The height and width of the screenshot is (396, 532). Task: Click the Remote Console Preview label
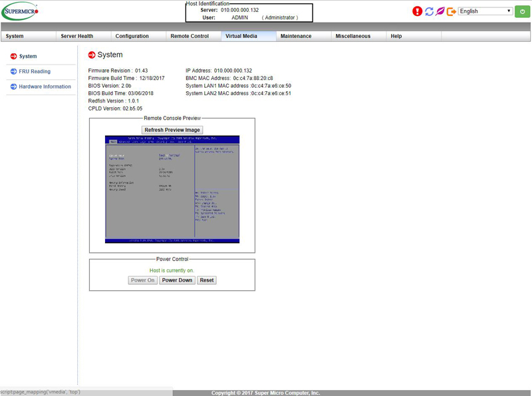coord(172,118)
